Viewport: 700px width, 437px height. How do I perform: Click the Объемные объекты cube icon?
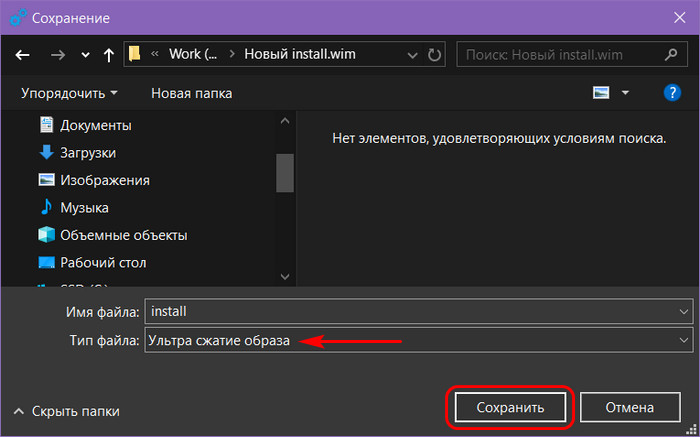(46, 234)
